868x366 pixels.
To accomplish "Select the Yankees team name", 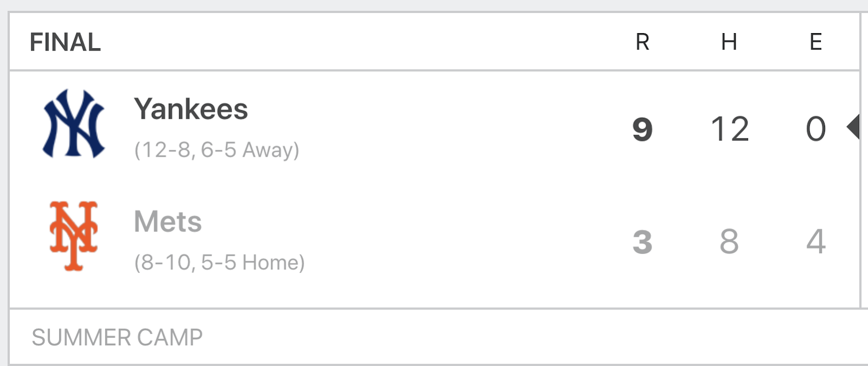I will point(191,109).
